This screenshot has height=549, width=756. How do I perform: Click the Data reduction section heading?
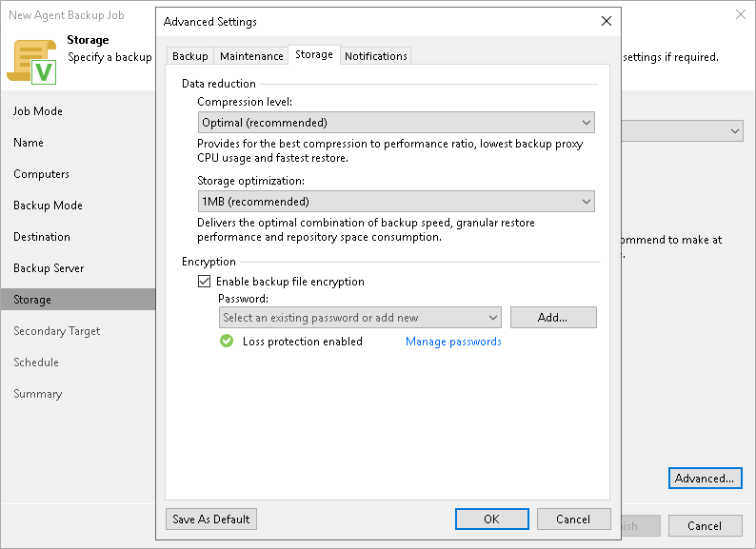pyautogui.click(x=218, y=84)
